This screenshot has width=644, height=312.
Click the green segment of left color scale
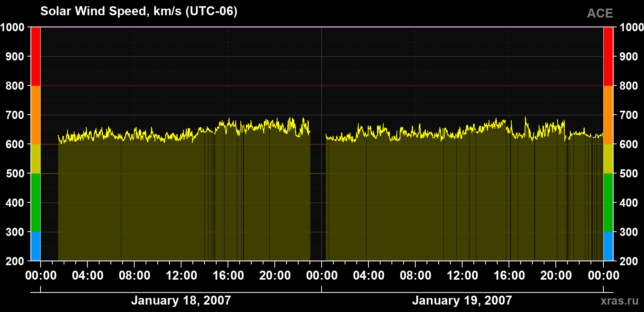click(x=36, y=203)
